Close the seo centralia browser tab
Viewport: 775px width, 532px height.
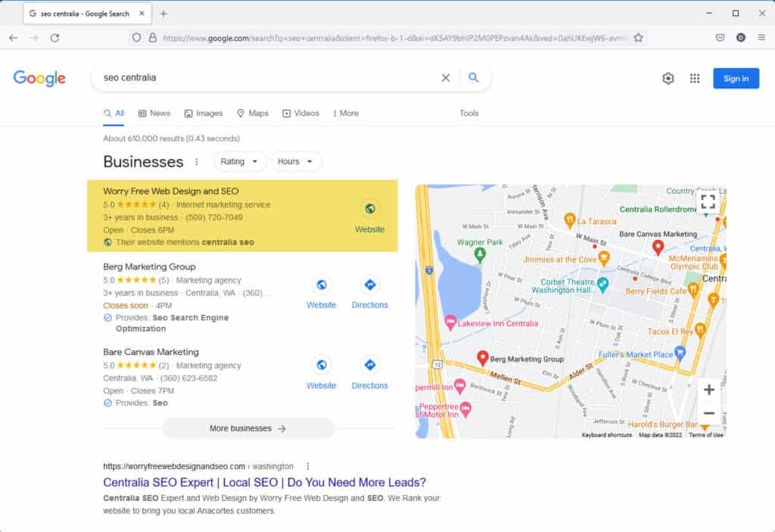pos(142,14)
